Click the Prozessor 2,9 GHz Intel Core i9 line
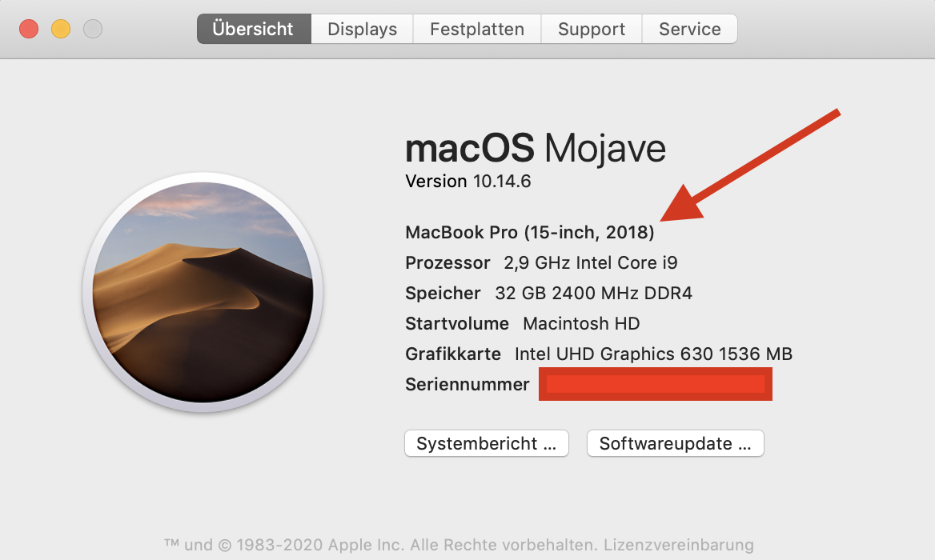Image resolution: width=935 pixels, height=560 pixels. pos(541,262)
